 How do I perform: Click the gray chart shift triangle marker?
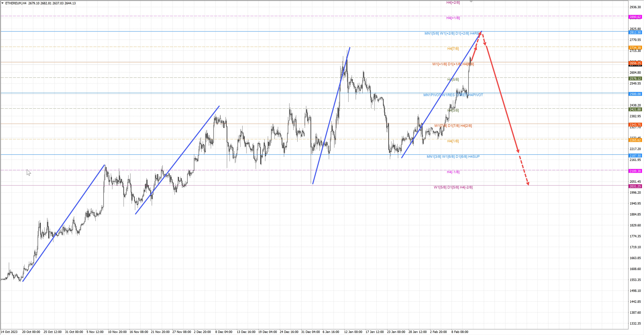[471, 2]
